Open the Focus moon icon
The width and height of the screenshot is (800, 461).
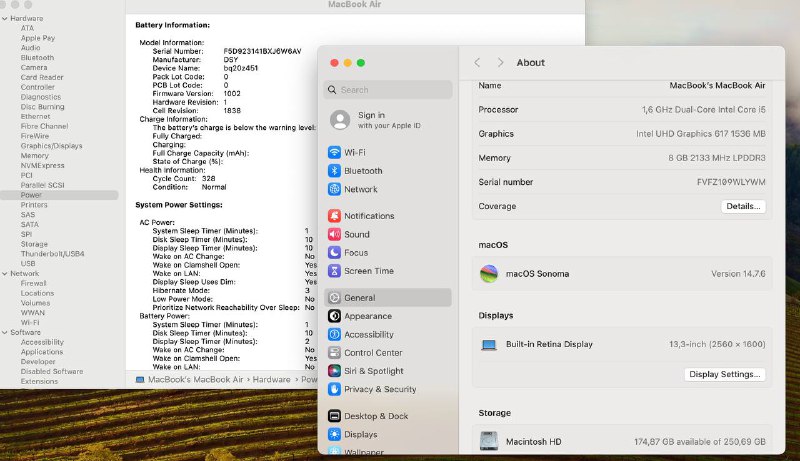coord(334,252)
